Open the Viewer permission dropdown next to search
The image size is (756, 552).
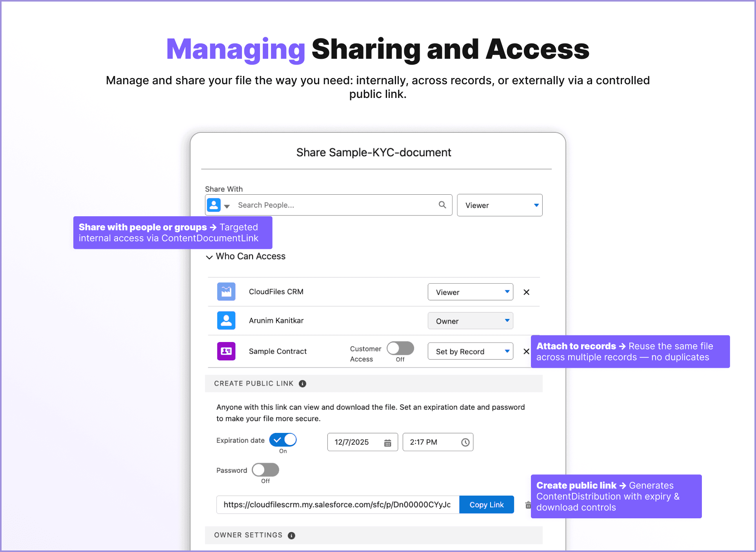click(x=500, y=205)
